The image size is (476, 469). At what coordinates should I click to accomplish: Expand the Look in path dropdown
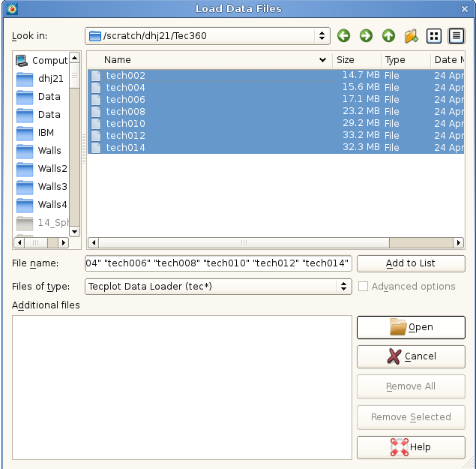click(322, 36)
